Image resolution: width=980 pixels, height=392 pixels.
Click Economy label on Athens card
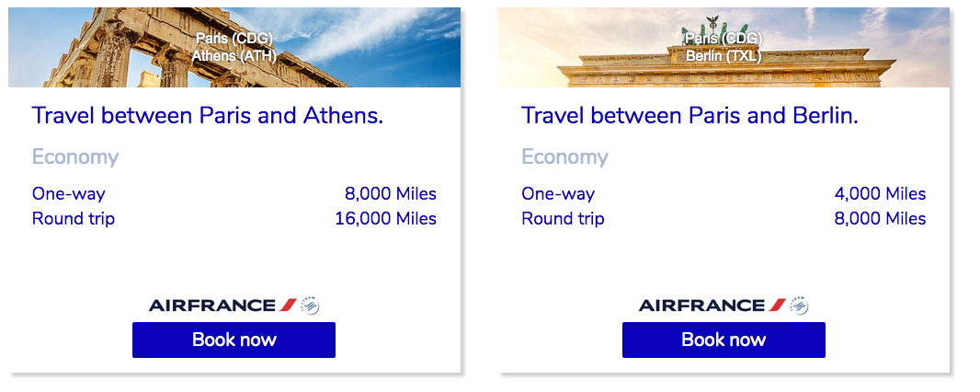[75, 157]
